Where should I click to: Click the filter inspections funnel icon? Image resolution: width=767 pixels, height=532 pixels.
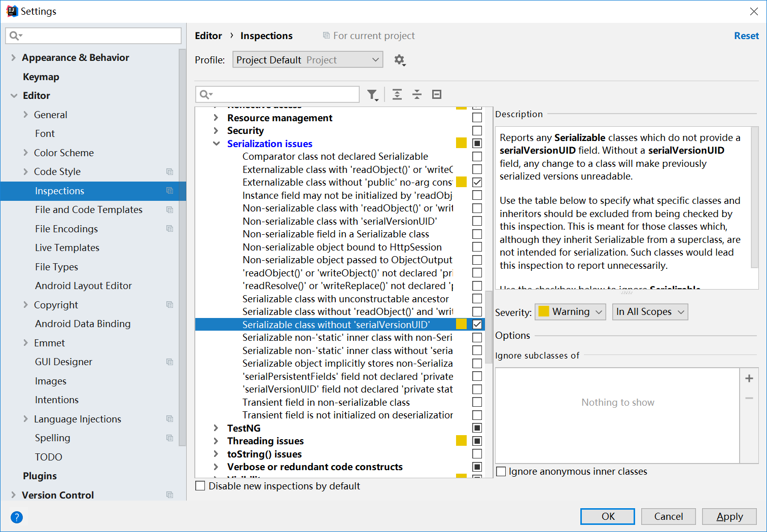coord(373,95)
